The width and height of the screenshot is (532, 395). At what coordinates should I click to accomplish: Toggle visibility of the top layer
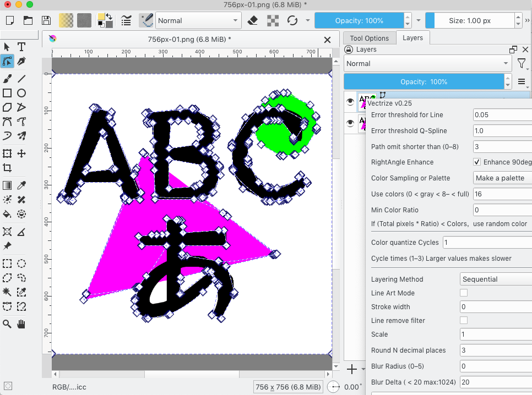(350, 101)
